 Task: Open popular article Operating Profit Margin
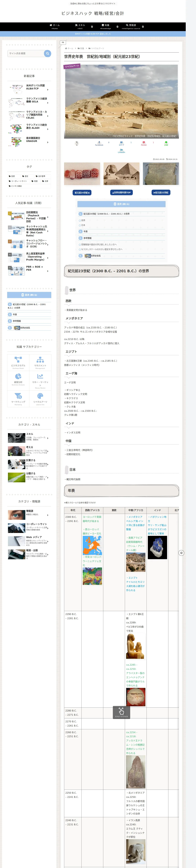[29, 257]
